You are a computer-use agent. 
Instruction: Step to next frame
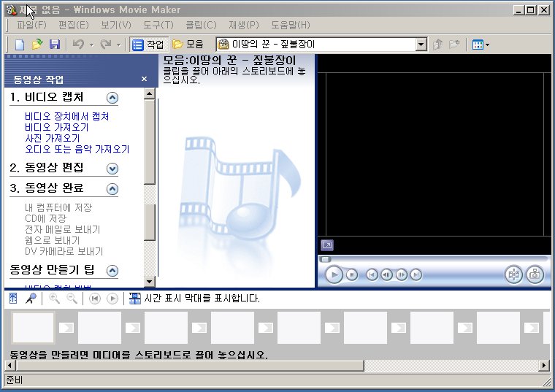402,275
